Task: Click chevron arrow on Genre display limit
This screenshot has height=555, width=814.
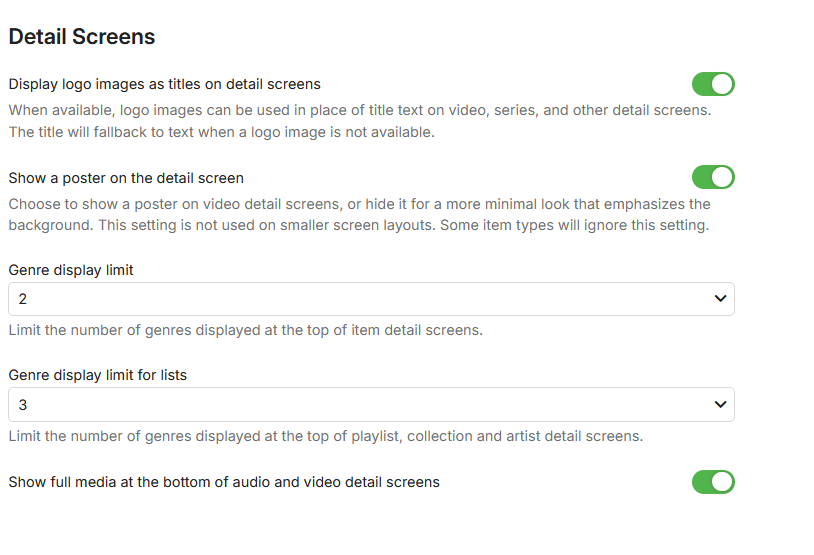Action: (720, 299)
